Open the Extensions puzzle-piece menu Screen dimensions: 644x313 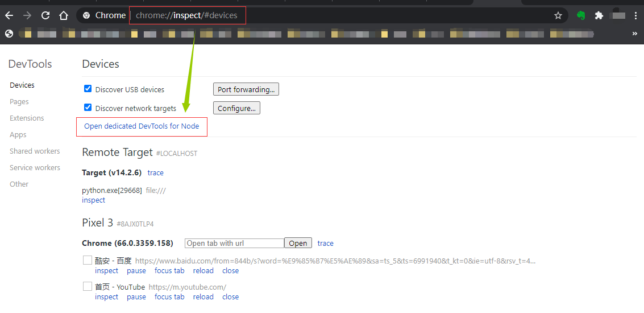point(599,15)
